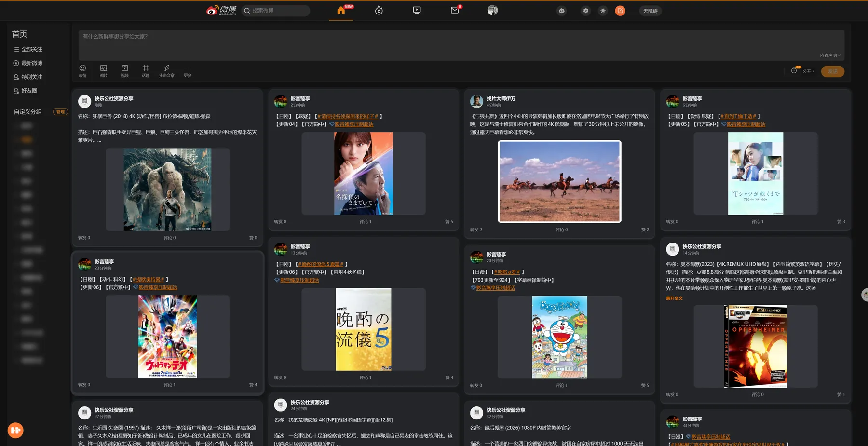The height and width of the screenshot is (446, 868).
Task: Open 快乐公社资源分享 avatar on the 14分钟前 post
Action: tap(673, 249)
